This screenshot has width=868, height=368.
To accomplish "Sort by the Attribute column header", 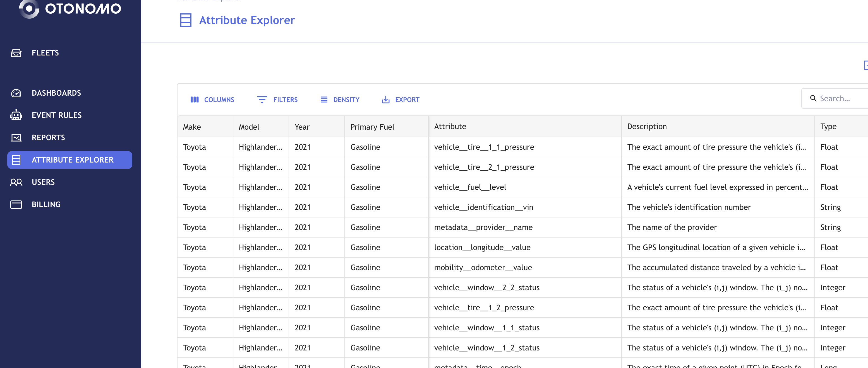I will pos(450,127).
